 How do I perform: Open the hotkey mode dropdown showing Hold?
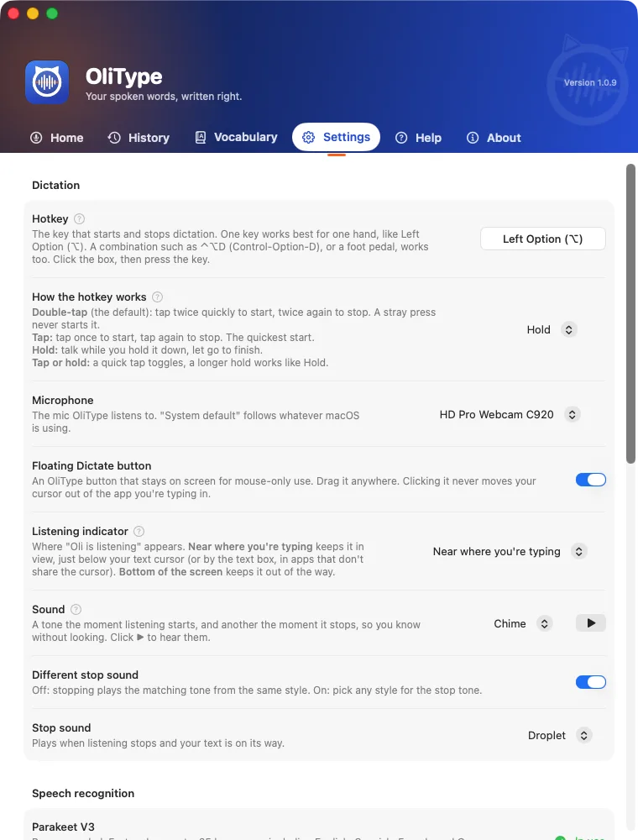click(552, 329)
